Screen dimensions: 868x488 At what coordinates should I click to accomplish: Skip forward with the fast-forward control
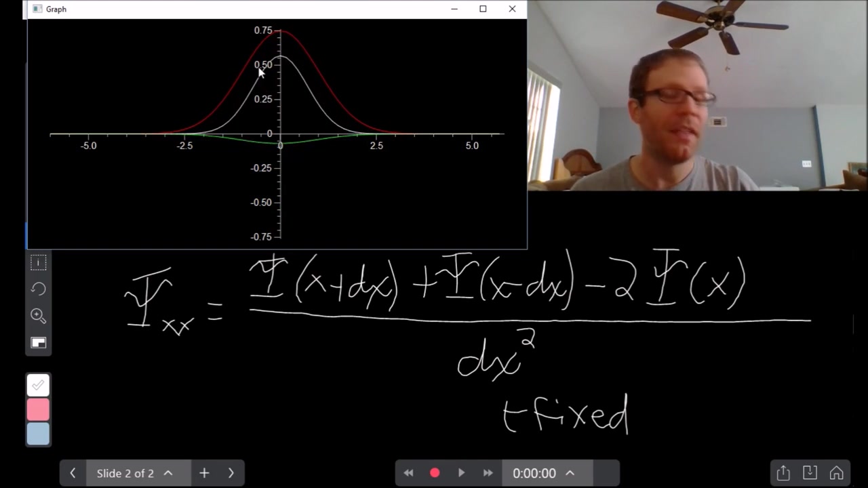488,472
